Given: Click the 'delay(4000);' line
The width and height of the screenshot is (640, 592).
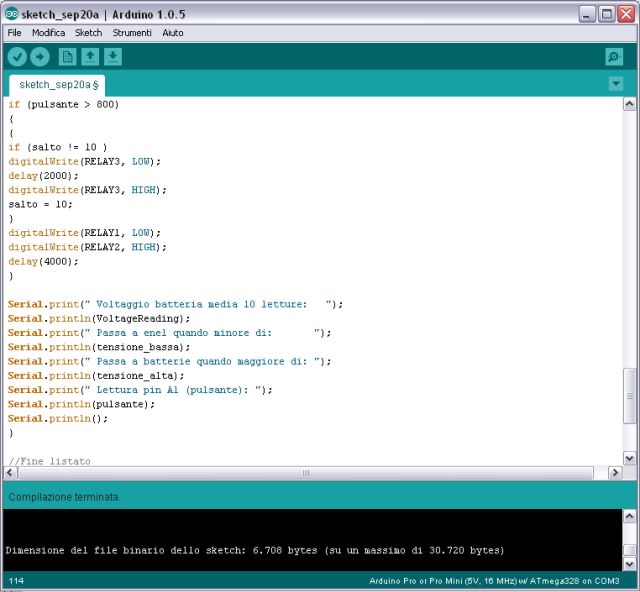Looking at the screenshot, I should pos(43,262).
